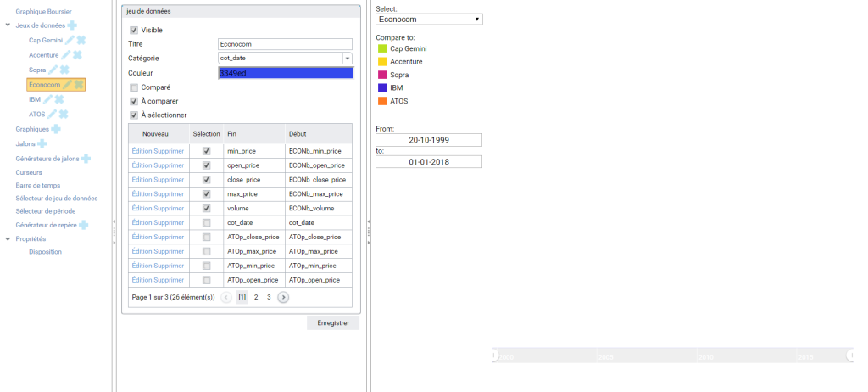The height and width of the screenshot is (392, 868).
Task: Toggle Sélection checkbox for open_price row
Action: 207,165
